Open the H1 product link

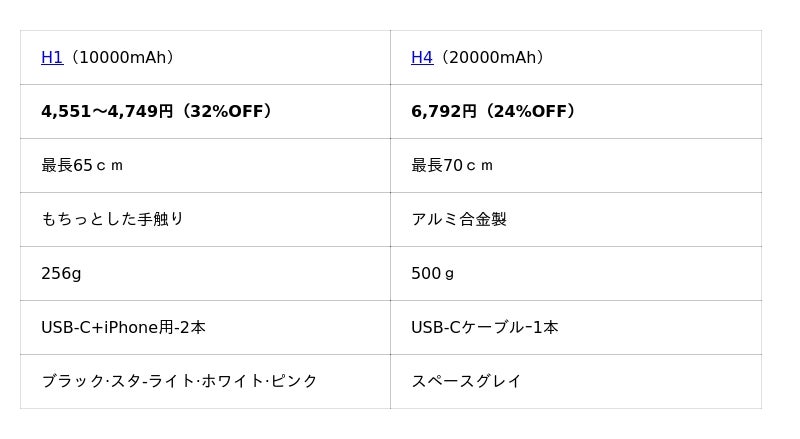coord(52,58)
